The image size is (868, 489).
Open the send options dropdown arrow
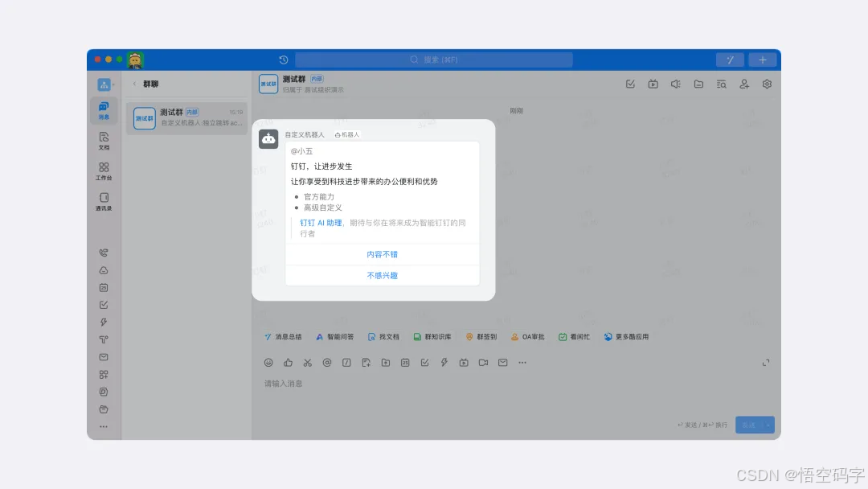pos(768,425)
